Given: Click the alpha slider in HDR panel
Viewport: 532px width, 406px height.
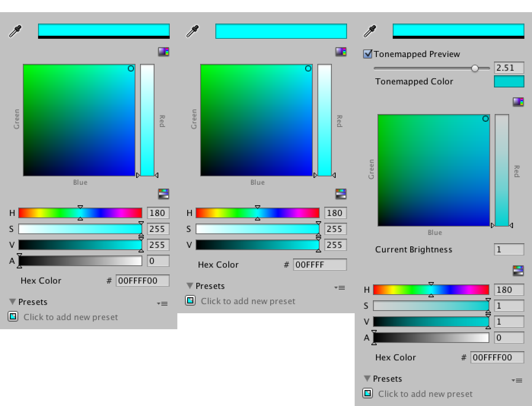Looking at the screenshot, I should tap(431, 338).
